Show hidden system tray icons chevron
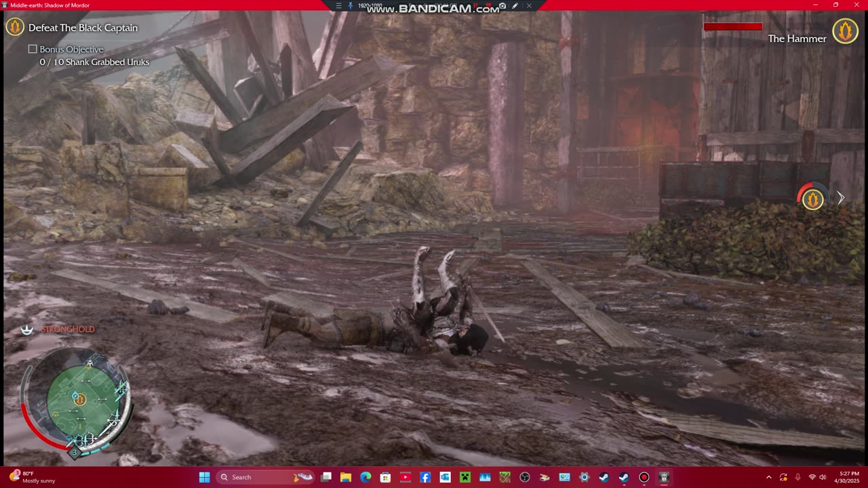868x488 pixels. (x=769, y=477)
